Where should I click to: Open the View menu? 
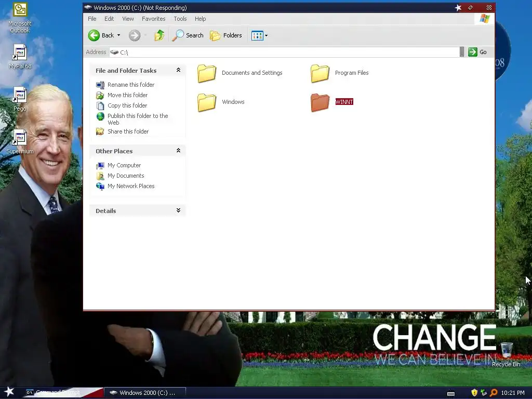(128, 19)
